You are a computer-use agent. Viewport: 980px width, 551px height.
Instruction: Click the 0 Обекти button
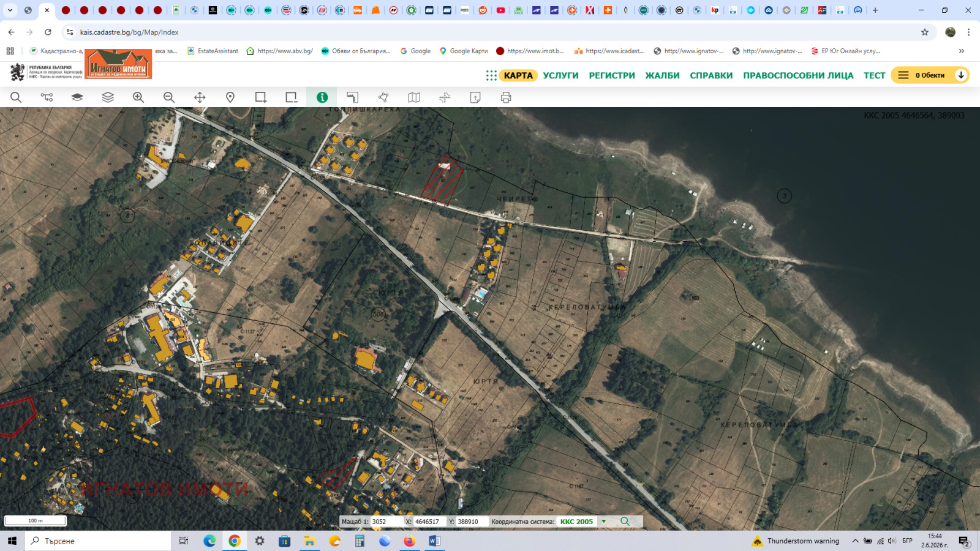(x=930, y=75)
